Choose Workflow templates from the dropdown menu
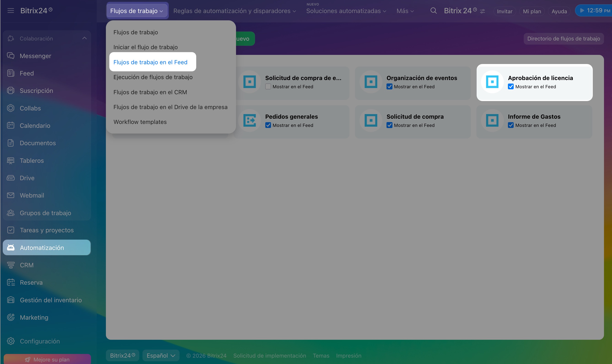 (140, 122)
